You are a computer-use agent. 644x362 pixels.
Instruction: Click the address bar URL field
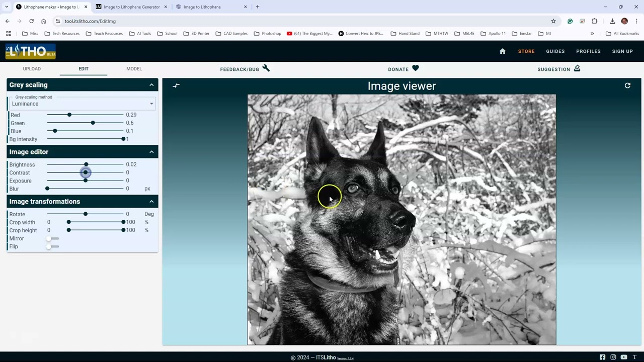coord(302,21)
